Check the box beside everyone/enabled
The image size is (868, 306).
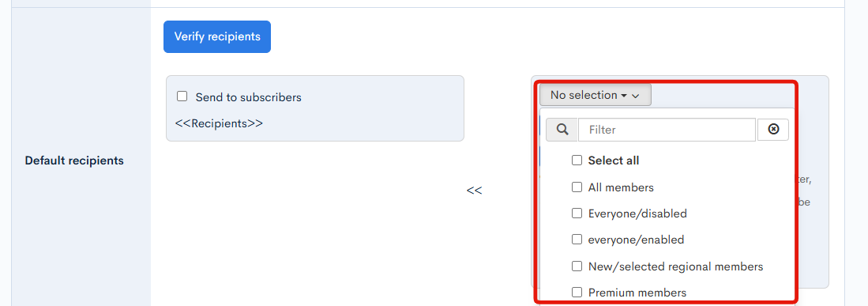click(577, 240)
